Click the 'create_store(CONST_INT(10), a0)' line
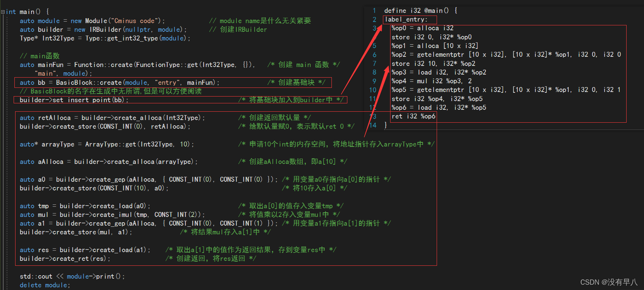 [x=94, y=188]
